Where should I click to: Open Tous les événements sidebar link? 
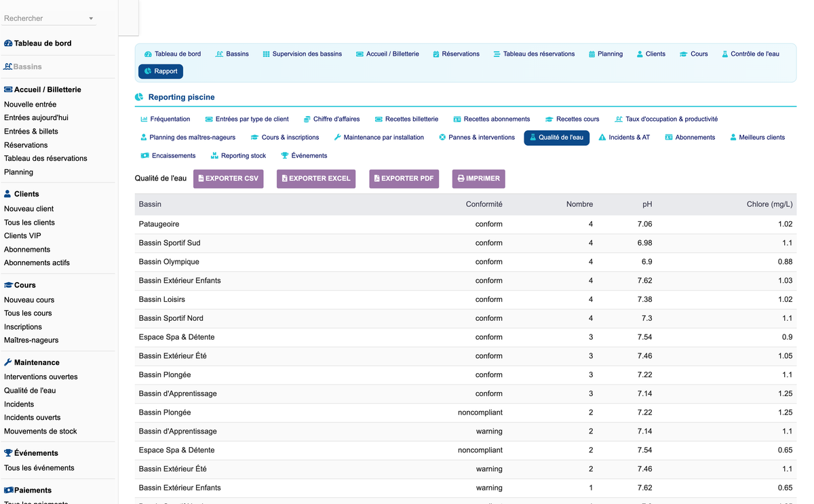click(39, 468)
